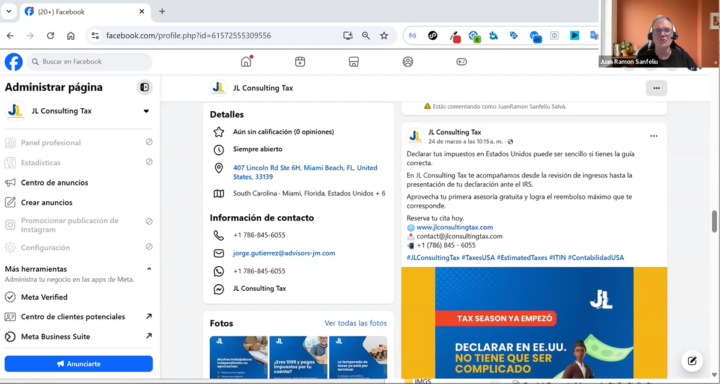
Task: Open Groups icon in top navigation
Action: point(408,62)
